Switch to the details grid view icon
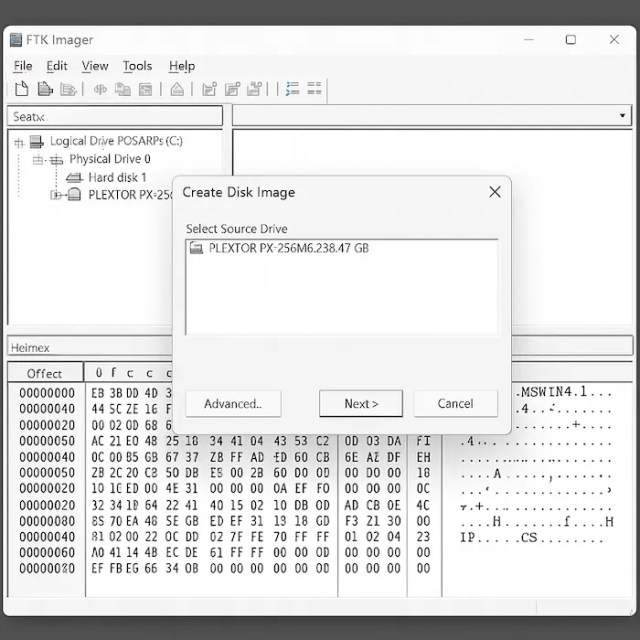This screenshot has width=640, height=640. coord(314,88)
